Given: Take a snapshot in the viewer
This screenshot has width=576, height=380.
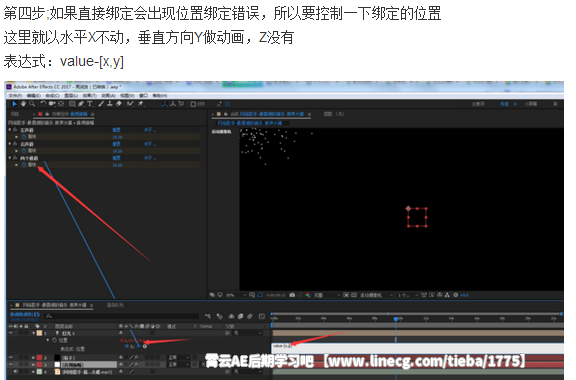Looking at the screenshot, I should 292,295.
